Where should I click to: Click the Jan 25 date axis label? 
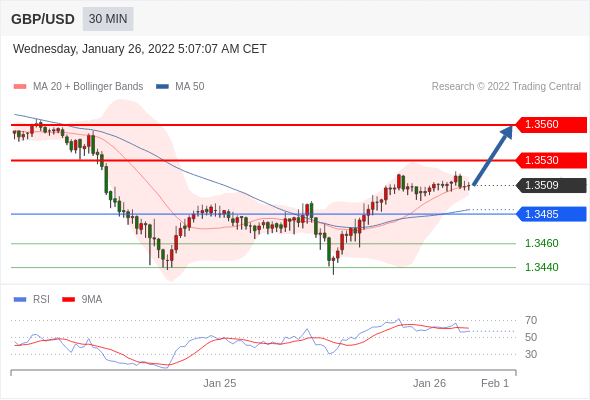pyautogui.click(x=220, y=383)
